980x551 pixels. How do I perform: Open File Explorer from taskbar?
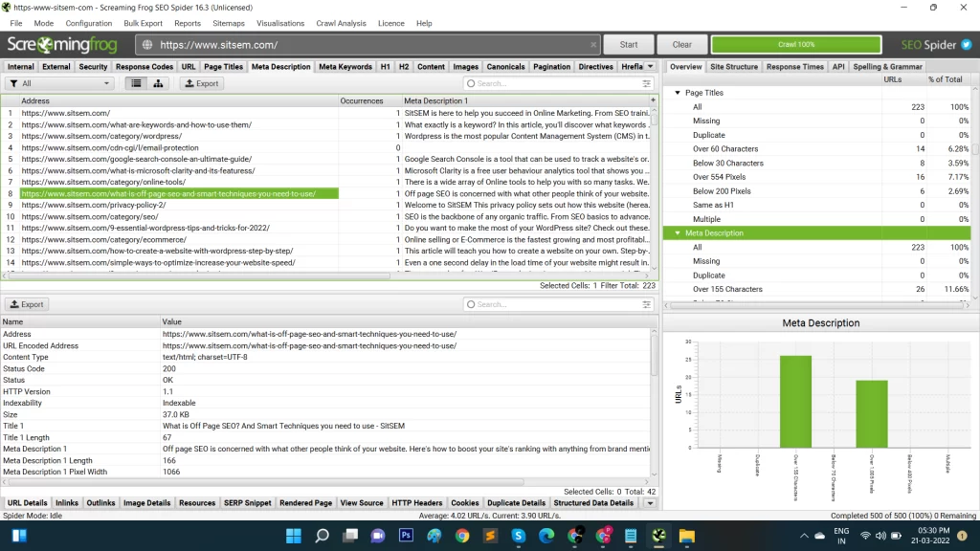[x=687, y=536]
